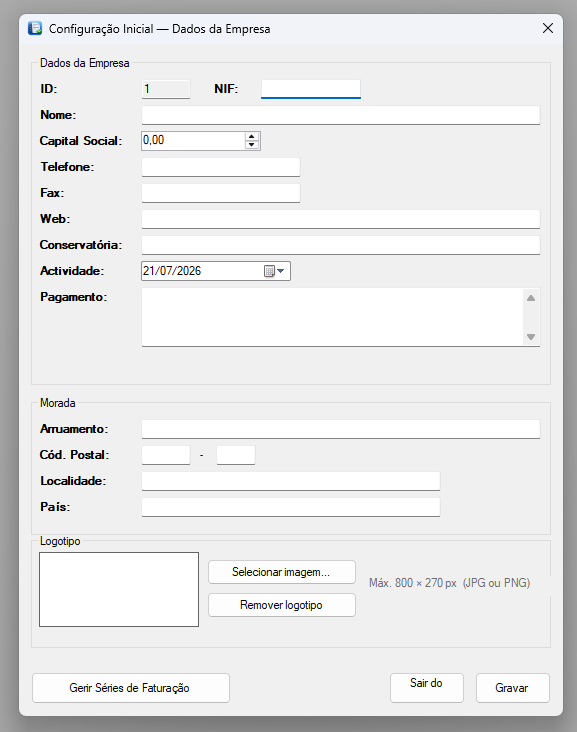Click into the Nome text field
The image size is (577, 732).
pyautogui.click(x=341, y=115)
